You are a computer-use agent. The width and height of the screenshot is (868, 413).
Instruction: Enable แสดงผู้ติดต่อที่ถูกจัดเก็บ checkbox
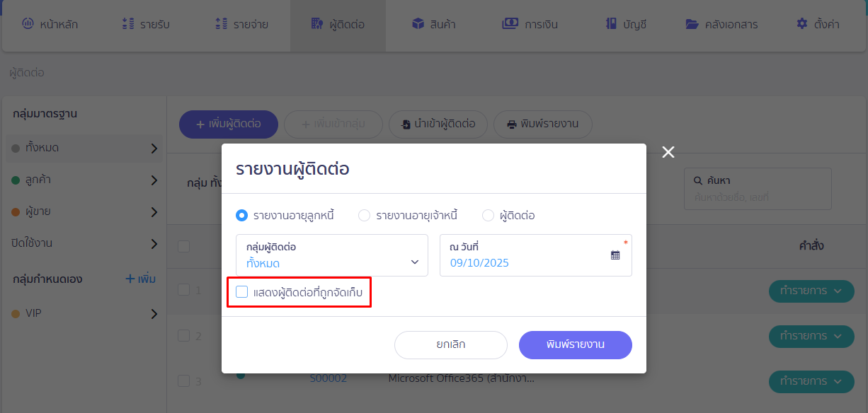coord(242,291)
